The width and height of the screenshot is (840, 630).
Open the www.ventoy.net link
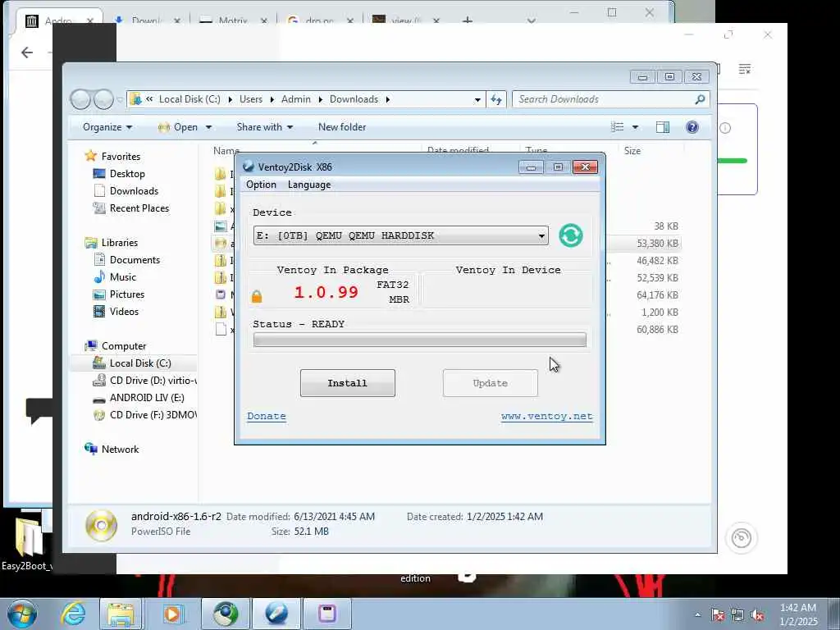pyautogui.click(x=547, y=416)
